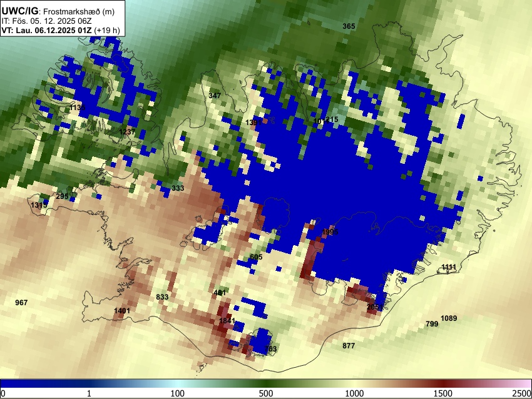
Task: Click the 2051 value label
Action: (x=375, y=307)
